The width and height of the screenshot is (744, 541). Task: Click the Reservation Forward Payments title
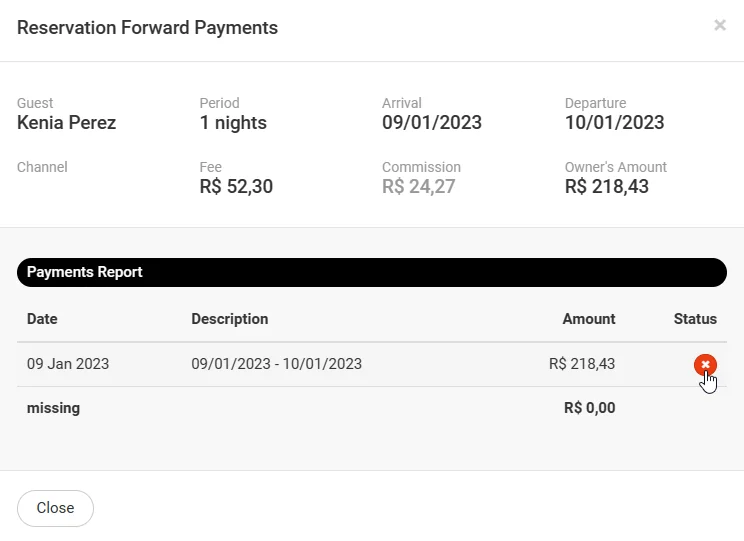coord(148,28)
